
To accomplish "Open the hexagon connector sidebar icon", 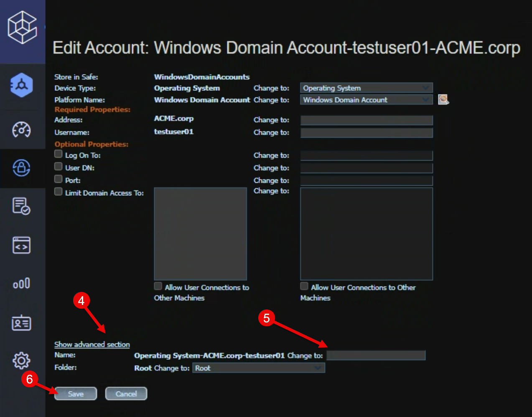I will (22, 85).
